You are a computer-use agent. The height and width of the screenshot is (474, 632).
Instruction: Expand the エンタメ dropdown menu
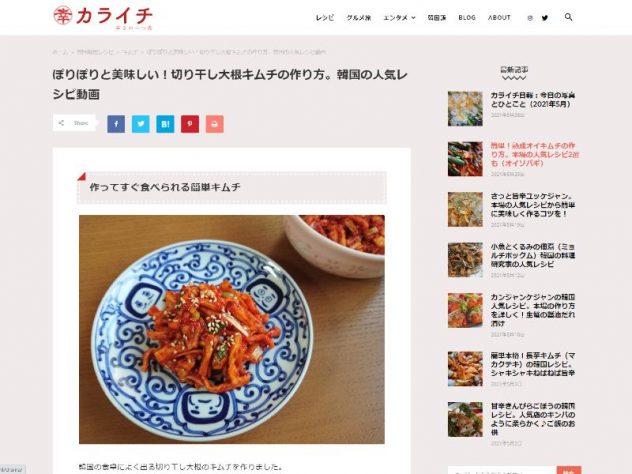(399, 18)
